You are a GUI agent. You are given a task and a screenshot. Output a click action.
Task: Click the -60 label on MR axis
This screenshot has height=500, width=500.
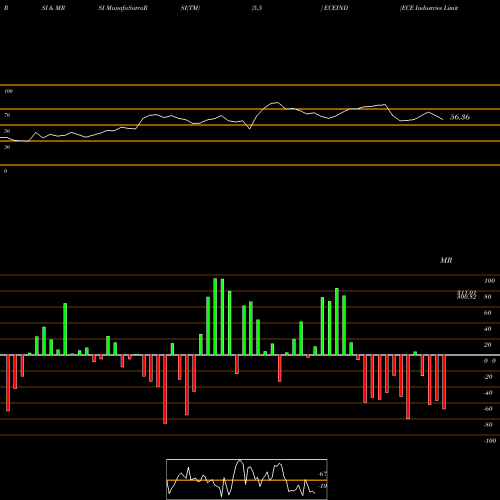pos(488,409)
